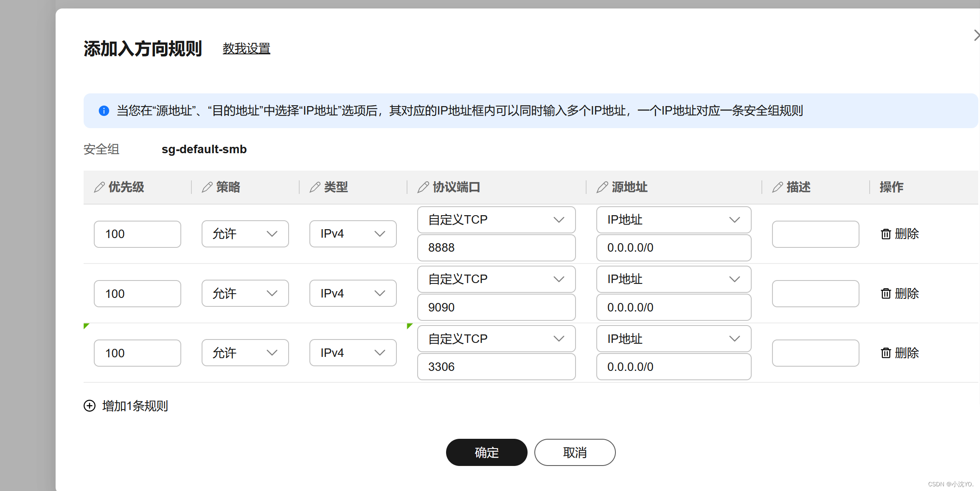
Task: Click the 取消 cancel button
Action: click(575, 452)
